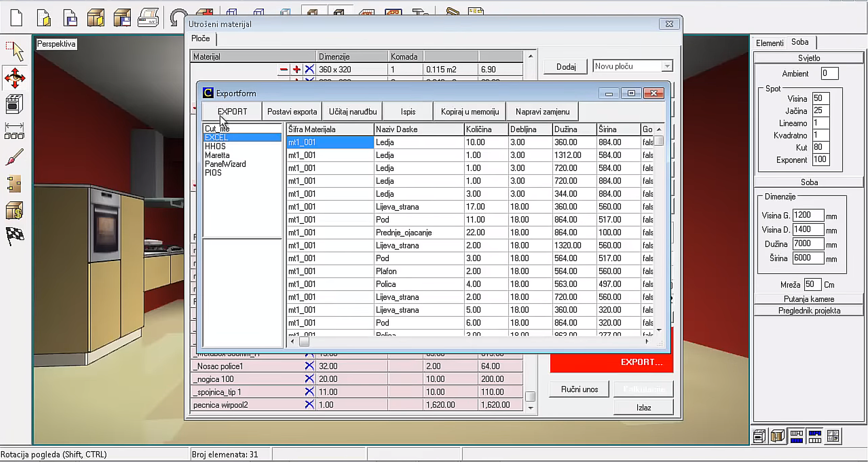Click the Visina G. input field
This screenshot has width=868, height=462.
(x=808, y=215)
